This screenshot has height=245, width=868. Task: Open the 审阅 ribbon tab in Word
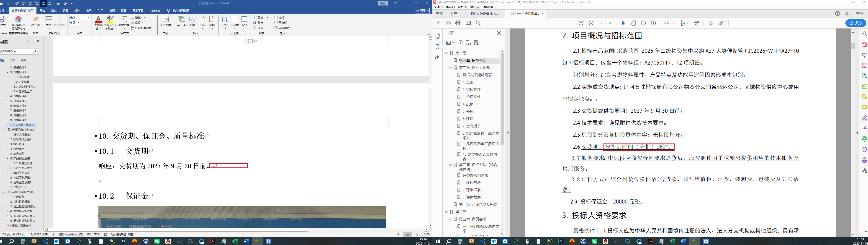coord(112,10)
